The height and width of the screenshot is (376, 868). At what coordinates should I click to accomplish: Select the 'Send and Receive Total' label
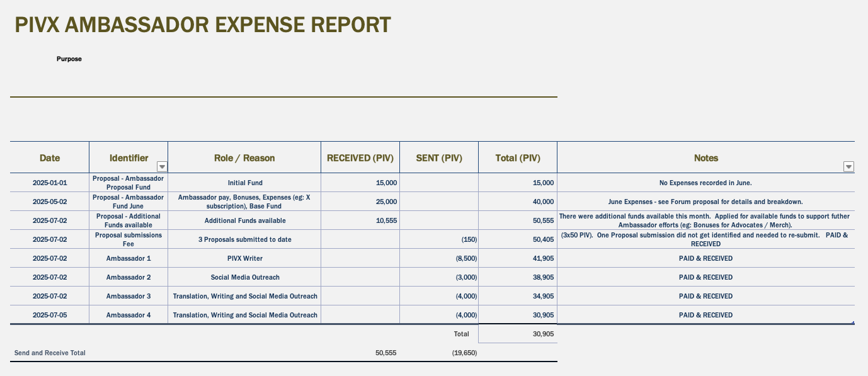tap(50, 353)
